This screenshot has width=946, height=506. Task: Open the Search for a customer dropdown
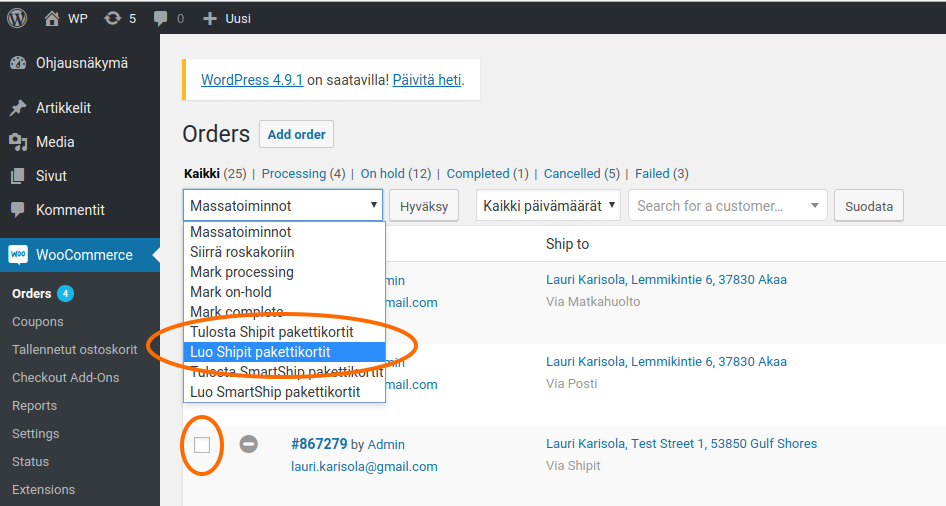click(x=728, y=206)
